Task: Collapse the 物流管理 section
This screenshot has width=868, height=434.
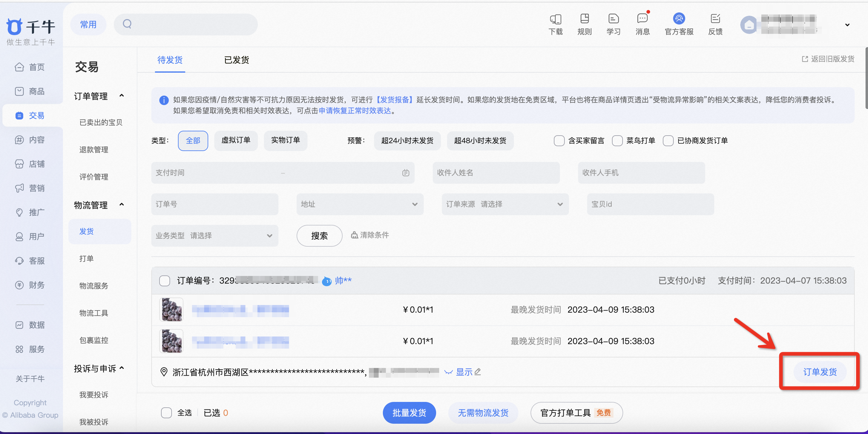Action: click(x=122, y=205)
